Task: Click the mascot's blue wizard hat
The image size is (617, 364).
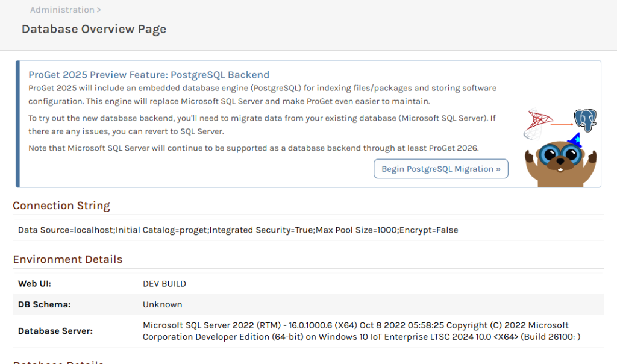Action: tap(574, 140)
